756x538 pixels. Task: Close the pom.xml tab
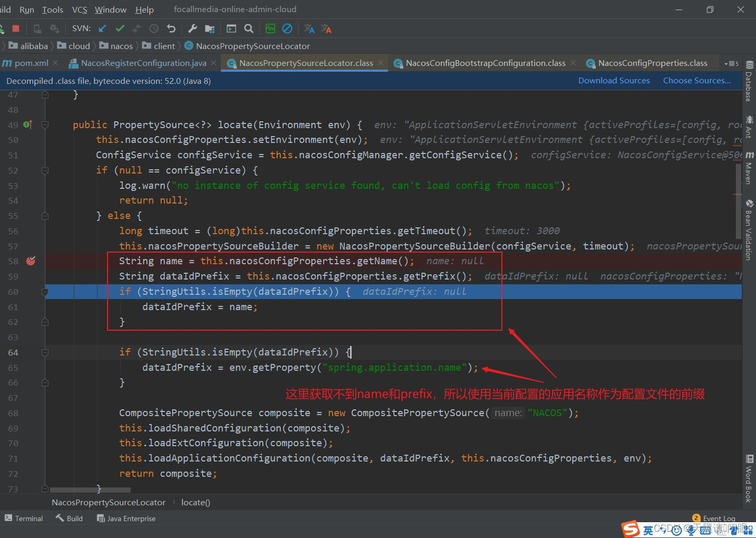56,63
